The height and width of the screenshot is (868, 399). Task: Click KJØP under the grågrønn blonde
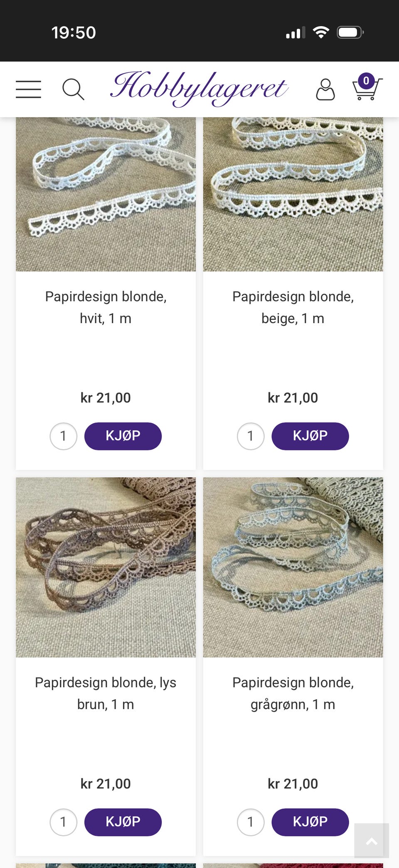click(x=310, y=822)
